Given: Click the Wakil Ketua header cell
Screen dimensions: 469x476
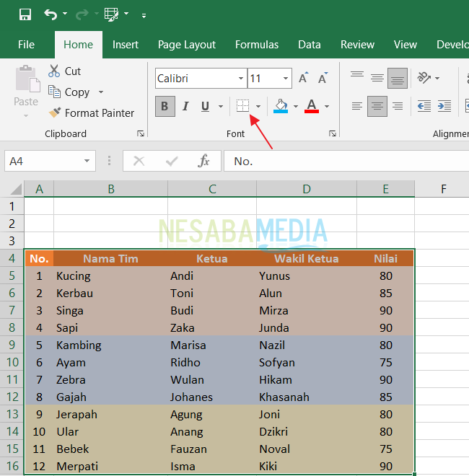Looking at the screenshot, I should click(x=307, y=258).
